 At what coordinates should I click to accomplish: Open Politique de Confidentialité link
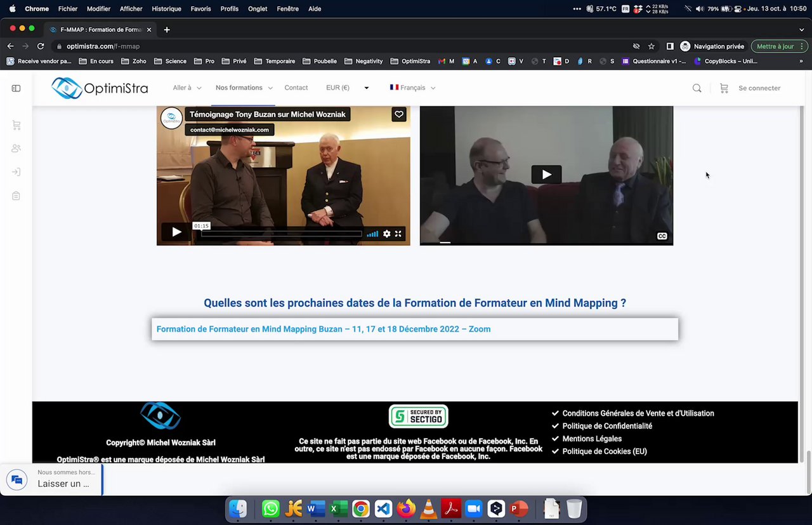(607, 426)
